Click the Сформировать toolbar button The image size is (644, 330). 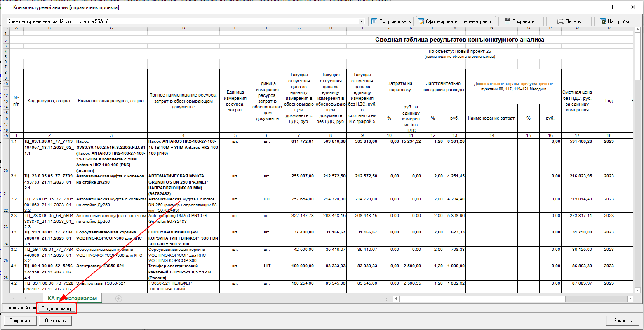tap(390, 21)
